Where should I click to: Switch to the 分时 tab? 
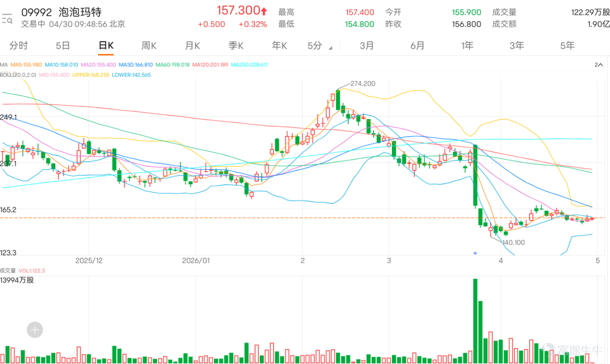[x=19, y=46]
